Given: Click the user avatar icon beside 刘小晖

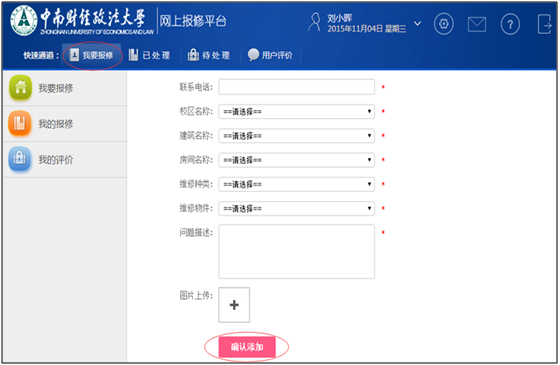Looking at the screenshot, I should click(x=315, y=22).
